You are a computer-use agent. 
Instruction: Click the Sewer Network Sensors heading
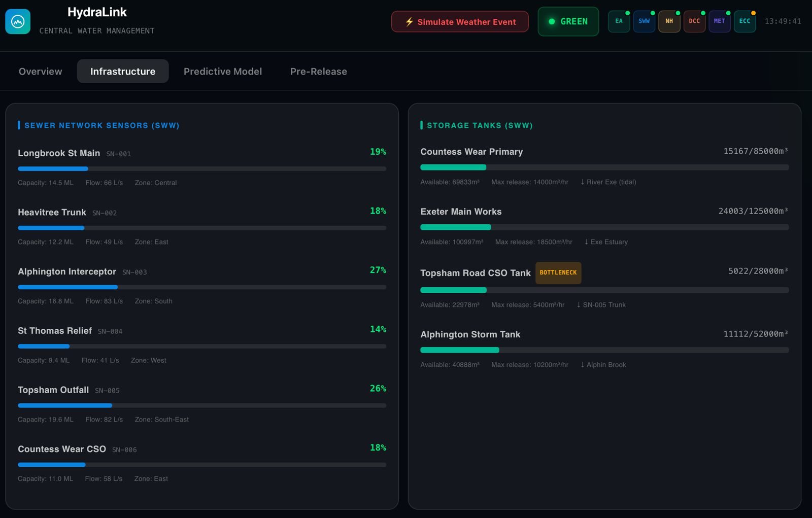[101, 125]
